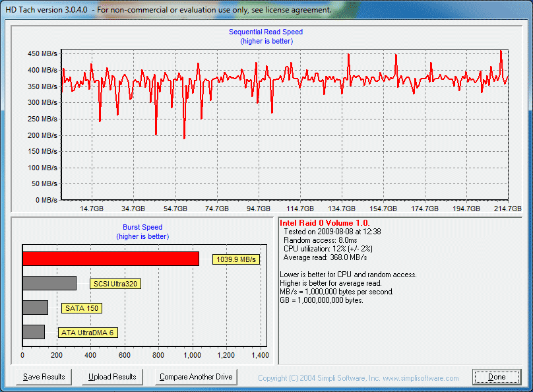Click the red burst speed bar
Screen dimensions: 533x392
111,259
